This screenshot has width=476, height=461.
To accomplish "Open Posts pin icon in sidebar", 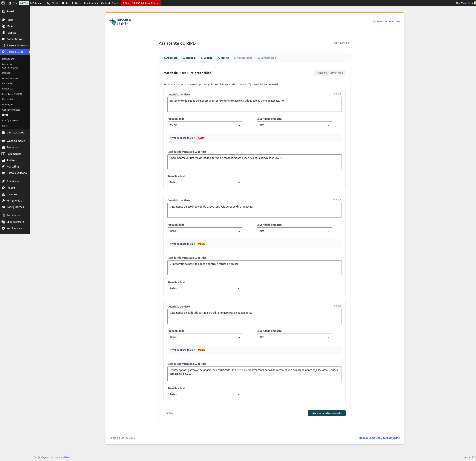I will coord(3,20).
